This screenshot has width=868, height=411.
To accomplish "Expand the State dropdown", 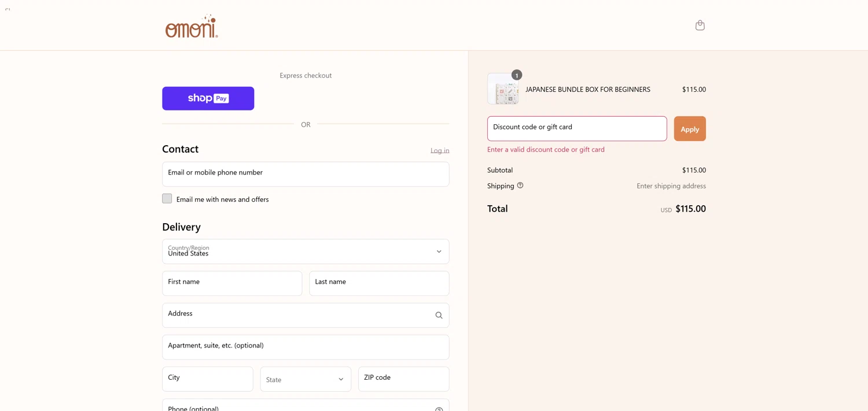I will [306, 379].
